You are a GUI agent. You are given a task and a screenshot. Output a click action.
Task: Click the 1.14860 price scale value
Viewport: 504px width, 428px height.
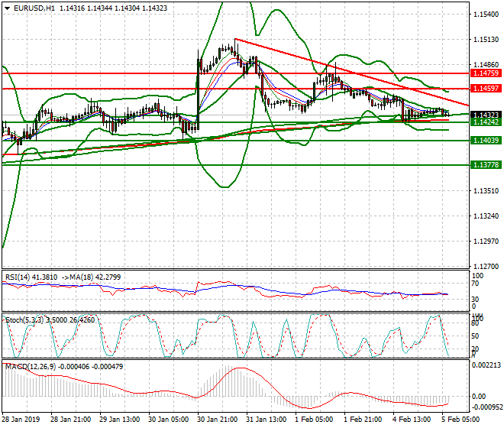click(x=486, y=65)
